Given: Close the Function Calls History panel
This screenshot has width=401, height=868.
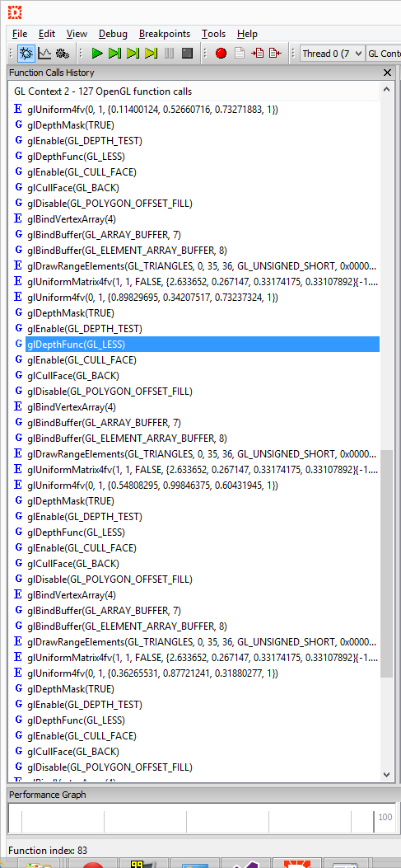Looking at the screenshot, I should pyautogui.click(x=387, y=73).
